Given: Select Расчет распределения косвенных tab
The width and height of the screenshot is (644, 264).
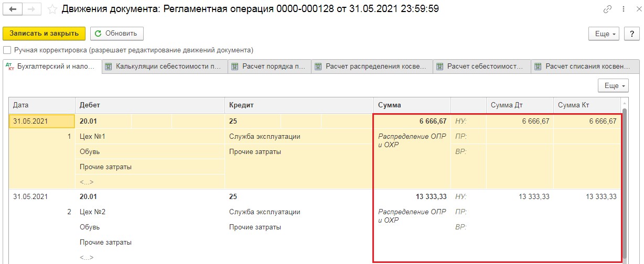Looking at the screenshot, I should pyautogui.click(x=372, y=67).
